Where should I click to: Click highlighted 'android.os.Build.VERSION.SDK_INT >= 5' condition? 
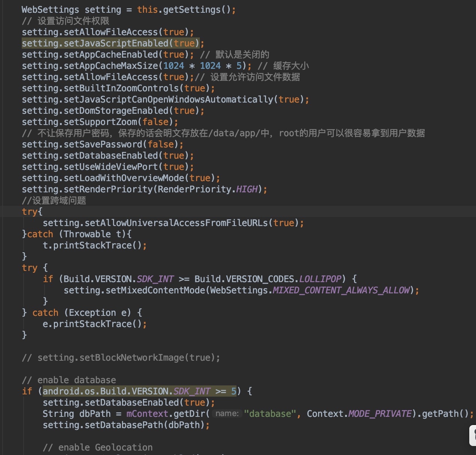pyautogui.click(x=140, y=391)
